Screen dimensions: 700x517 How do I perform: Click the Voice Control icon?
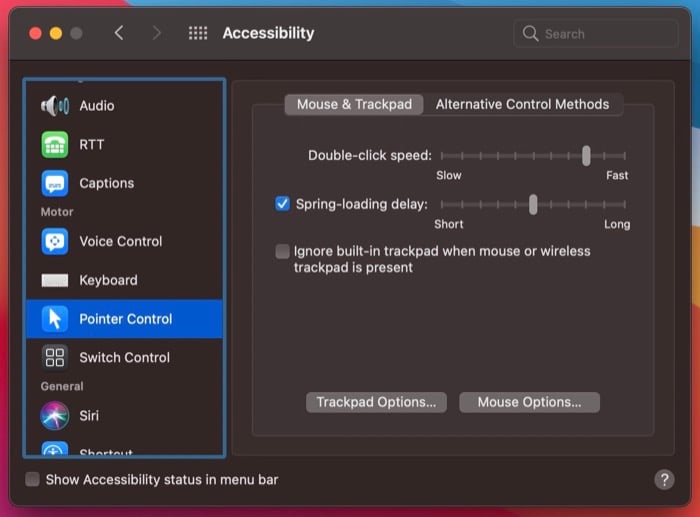pyautogui.click(x=55, y=242)
